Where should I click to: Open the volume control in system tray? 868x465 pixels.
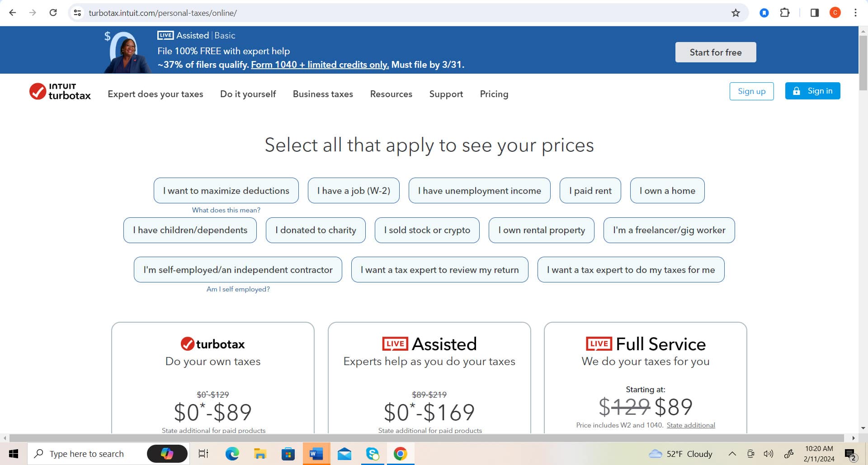768,454
